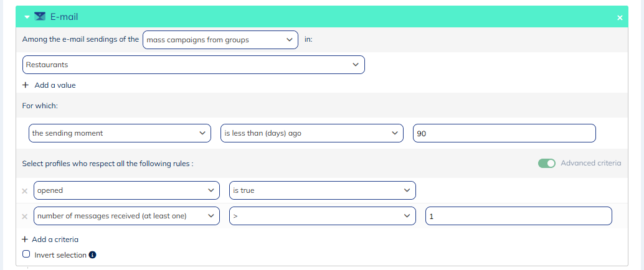The image size is (644, 270).
Task: Remove the opened criteria row
Action: (25, 190)
